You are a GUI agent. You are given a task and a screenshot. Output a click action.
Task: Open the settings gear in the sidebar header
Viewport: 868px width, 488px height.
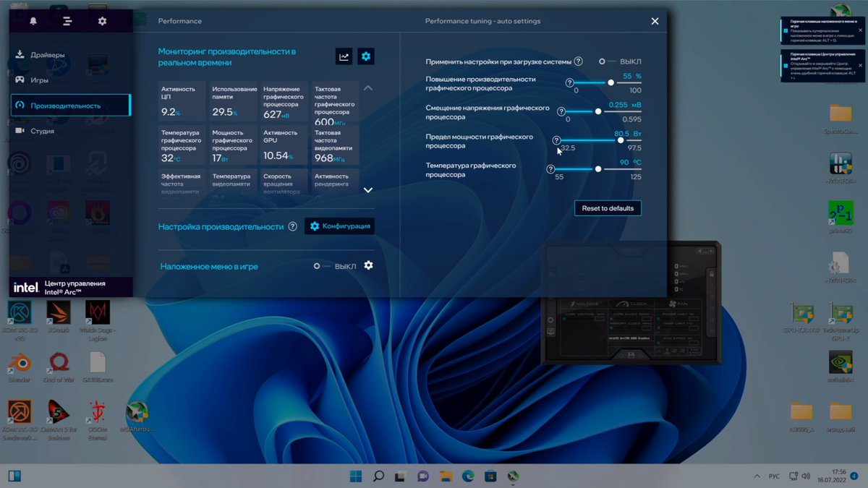(x=102, y=21)
